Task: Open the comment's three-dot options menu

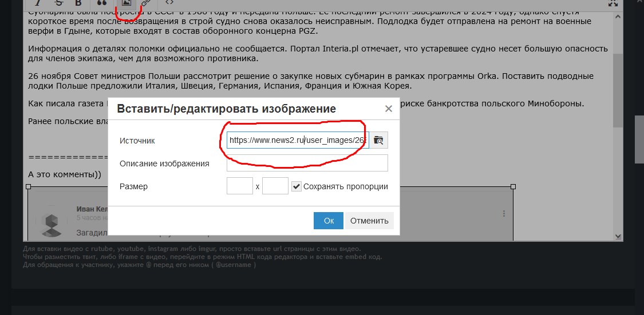Action: (x=504, y=214)
